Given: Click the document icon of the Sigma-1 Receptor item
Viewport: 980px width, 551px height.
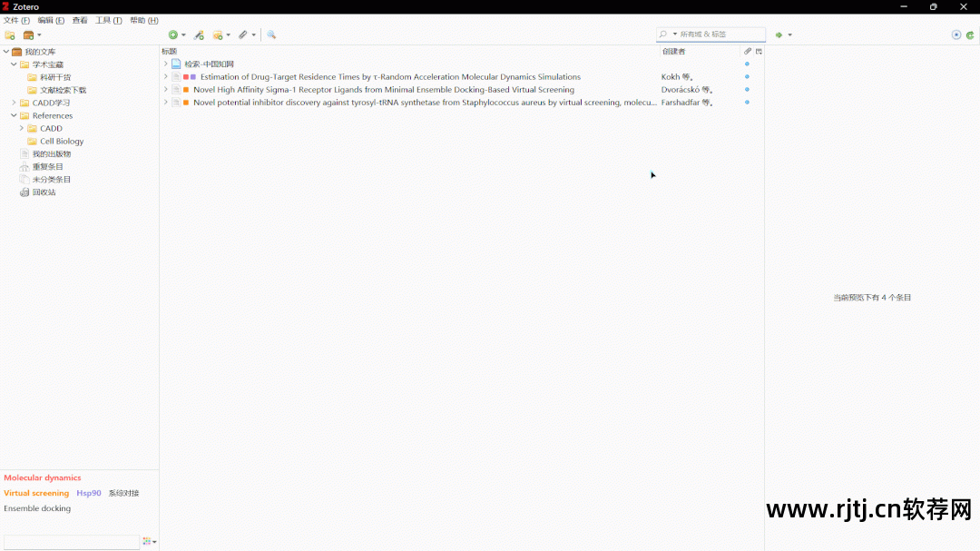Looking at the screenshot, I should (x=176, y=90).
